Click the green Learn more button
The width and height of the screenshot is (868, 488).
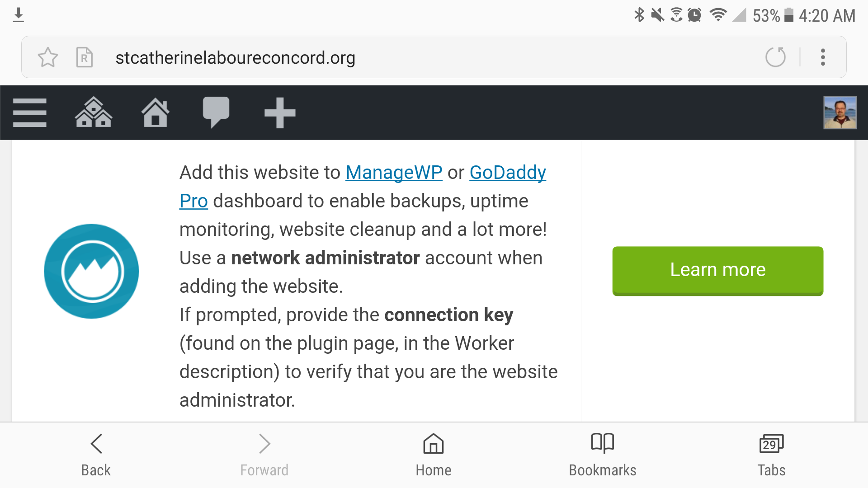tap(717, 271)
